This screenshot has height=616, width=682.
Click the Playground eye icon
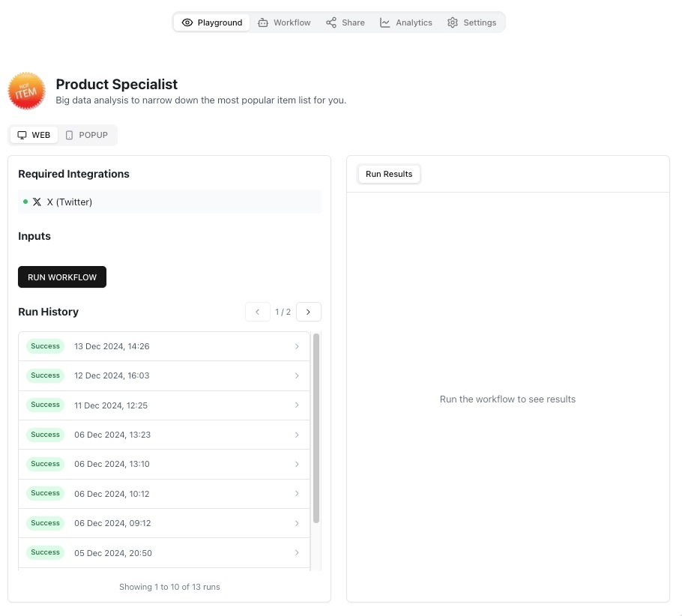(x=187, y=22)
